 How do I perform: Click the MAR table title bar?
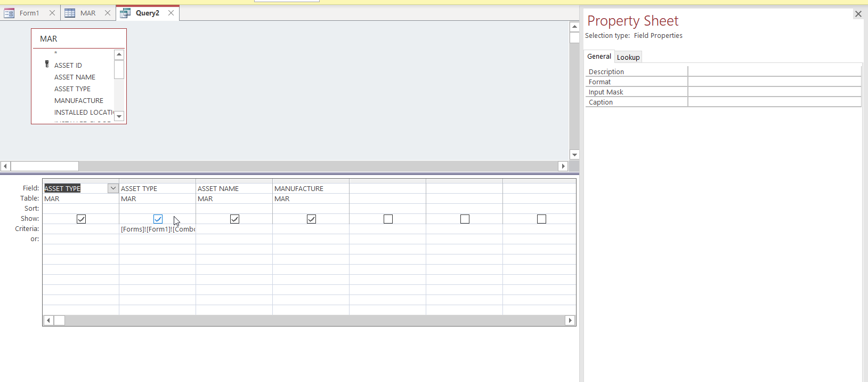[79, 39]
